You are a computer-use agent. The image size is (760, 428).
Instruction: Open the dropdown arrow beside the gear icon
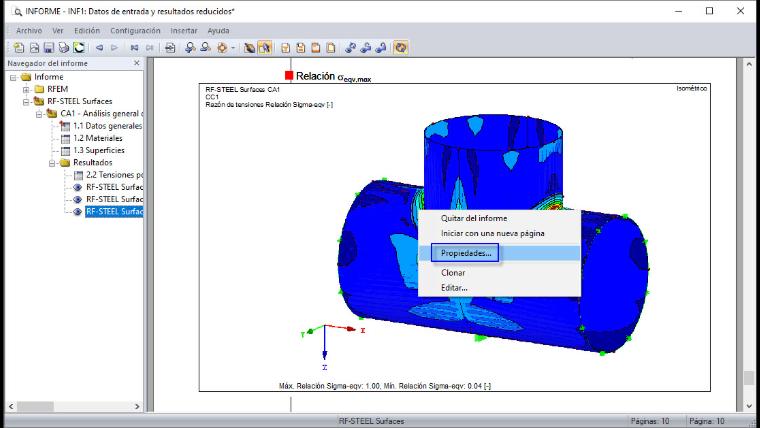coord(233,48)
